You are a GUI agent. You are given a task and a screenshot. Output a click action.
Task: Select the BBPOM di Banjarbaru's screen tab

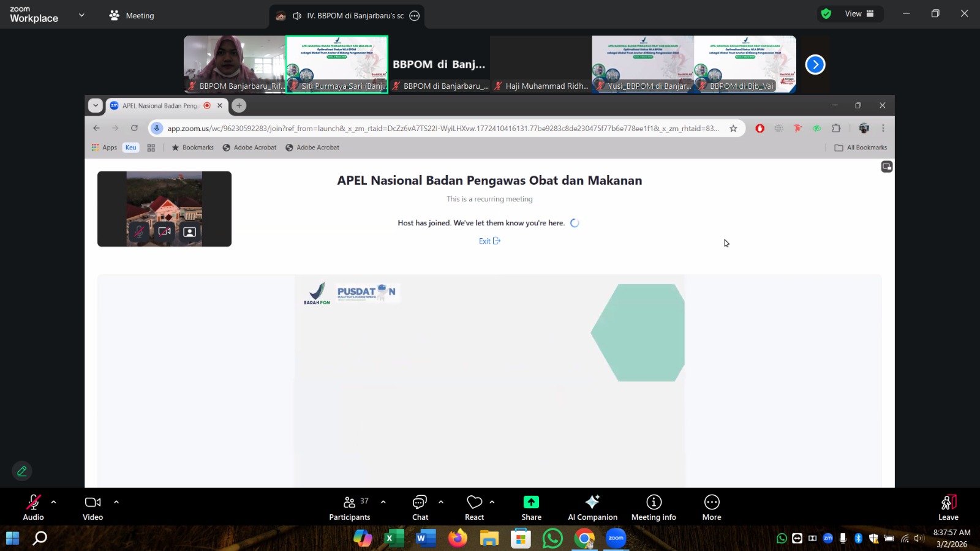347,16
